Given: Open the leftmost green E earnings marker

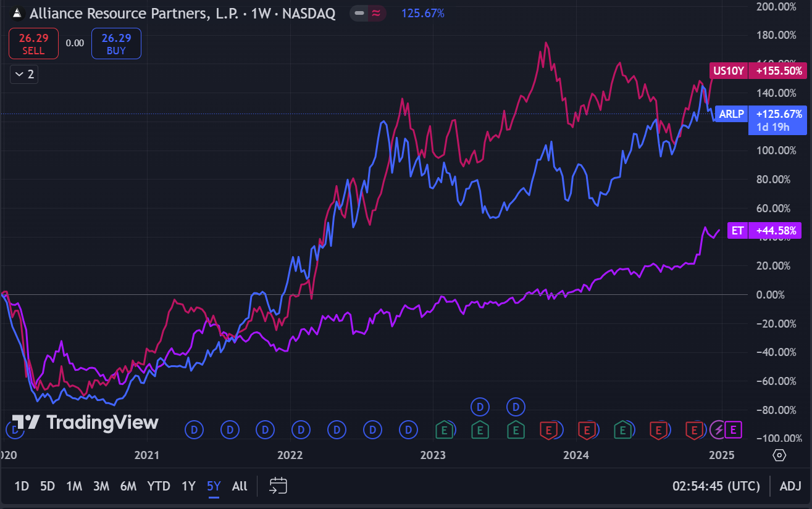Looking at the screenshot, I should click(444, 429).
